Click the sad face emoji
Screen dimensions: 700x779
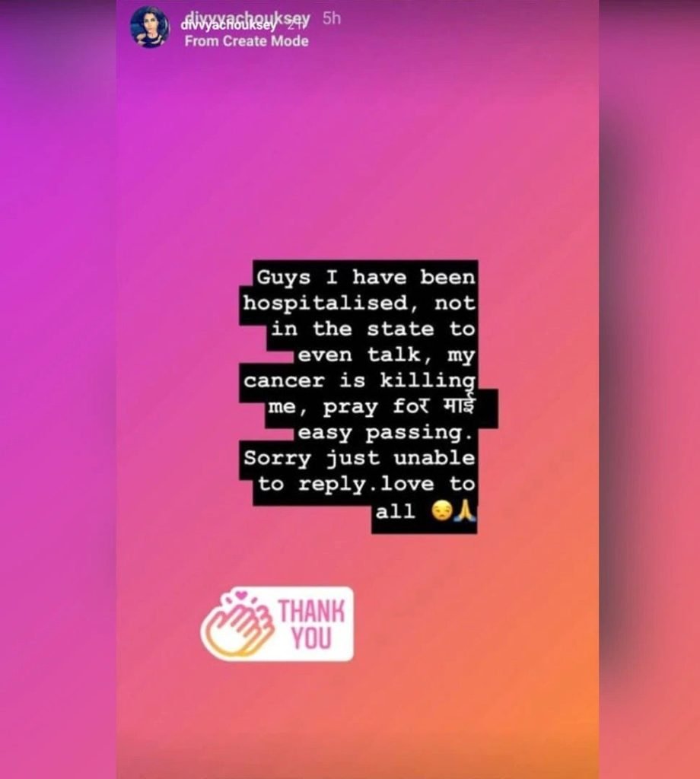coord(441,511)
